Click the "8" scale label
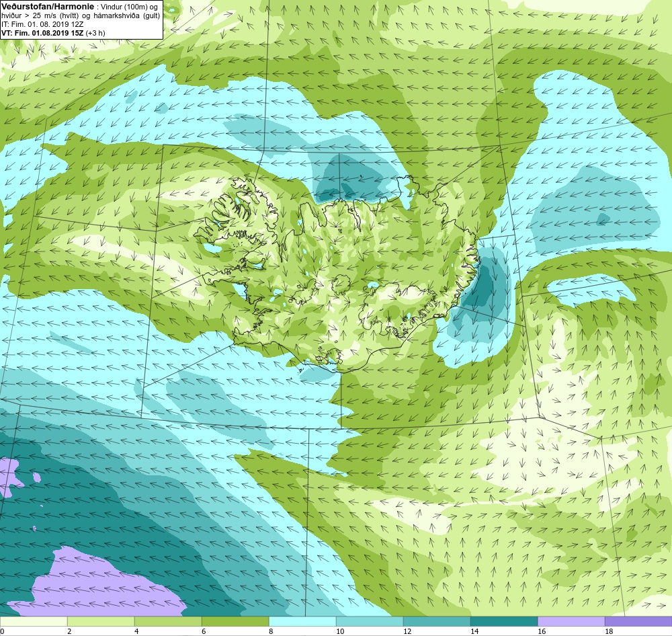The image size is (672, 636). 271,631
